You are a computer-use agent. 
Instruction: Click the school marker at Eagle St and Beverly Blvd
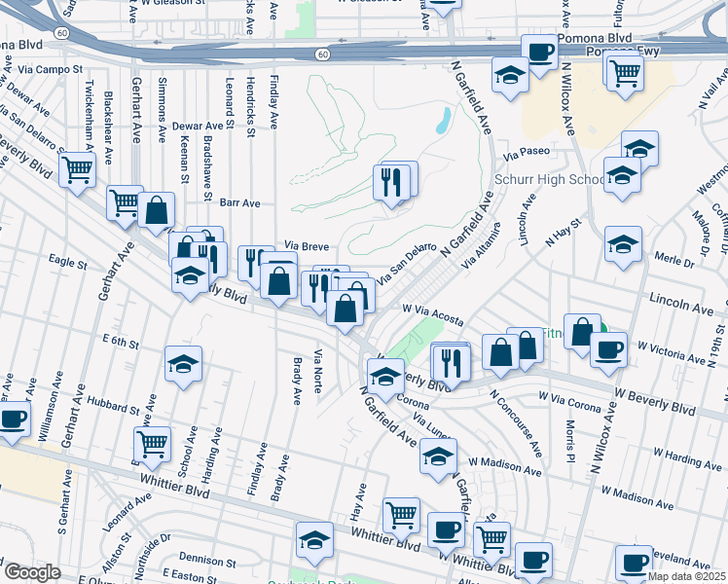[x=190, y=278]
